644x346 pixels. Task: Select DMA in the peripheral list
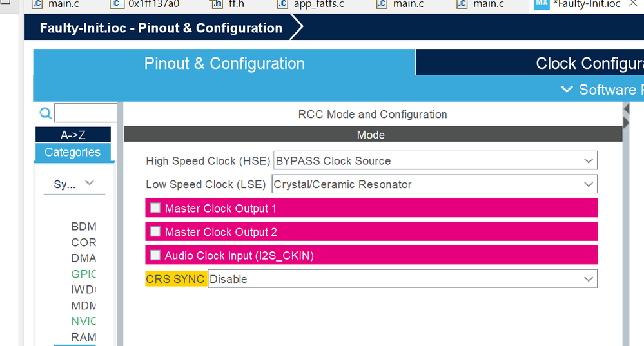point(83,258)
